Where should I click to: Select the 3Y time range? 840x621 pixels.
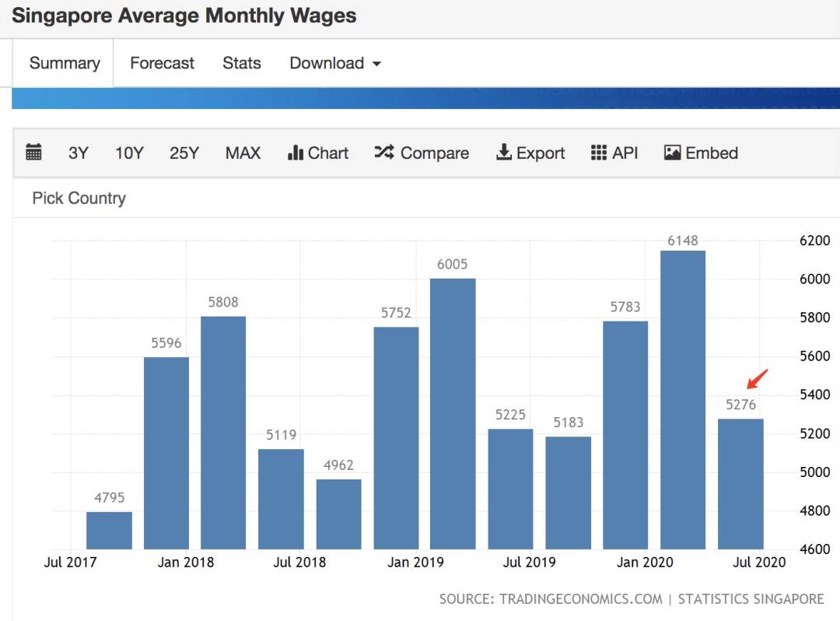pyautogui.click(x=79, y=153)
